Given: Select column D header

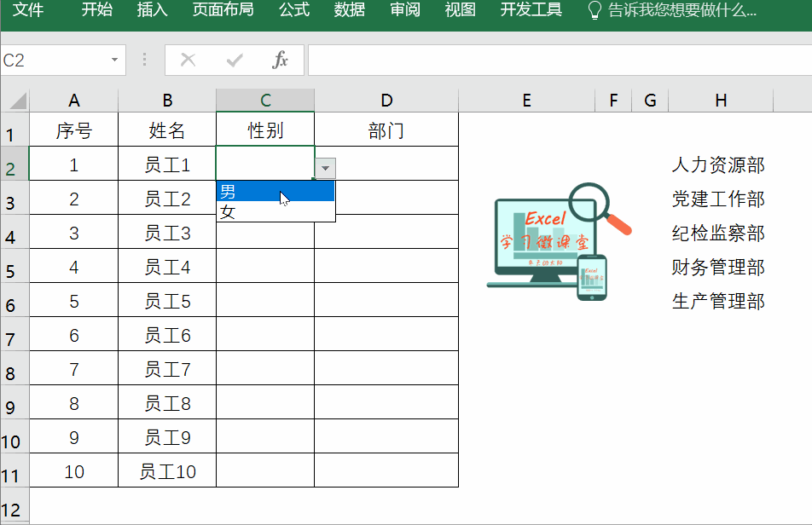Looking at the screenshot, I should 386,101.
